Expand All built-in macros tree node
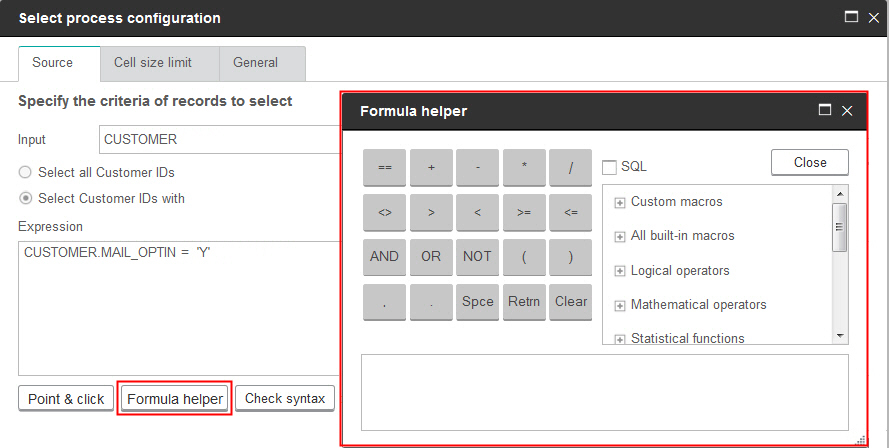 click(x=620, y=236)
